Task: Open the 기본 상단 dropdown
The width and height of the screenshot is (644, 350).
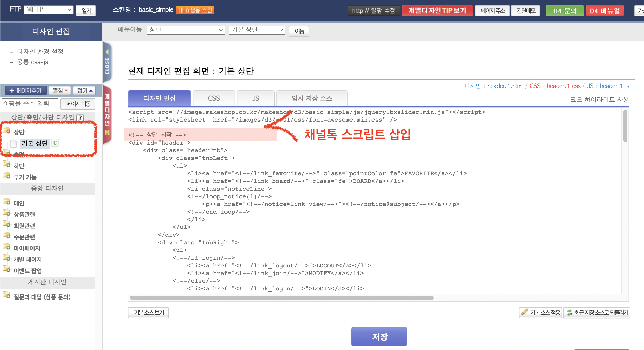Action: click(257, 30)
